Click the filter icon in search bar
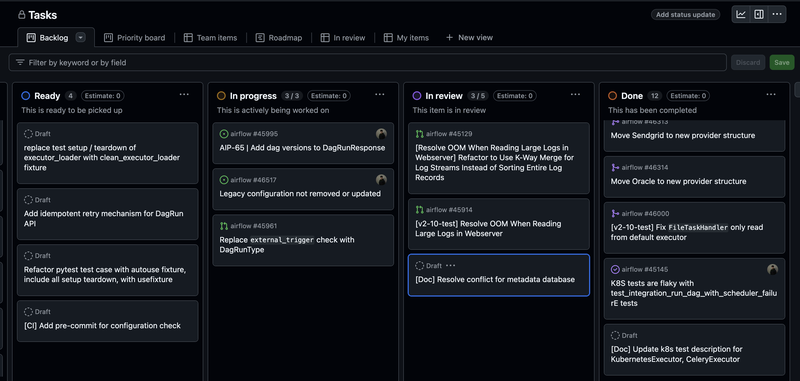The image size is (800, 381). pyautogui.click(x=20, y=62)
